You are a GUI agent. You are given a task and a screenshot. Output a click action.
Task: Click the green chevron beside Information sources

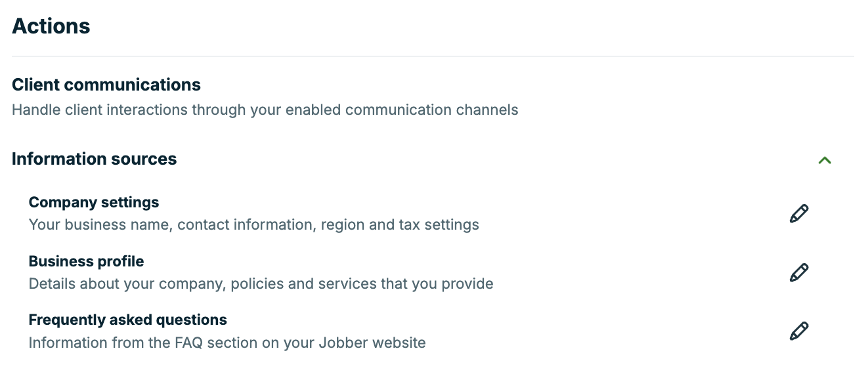[825, 160]
